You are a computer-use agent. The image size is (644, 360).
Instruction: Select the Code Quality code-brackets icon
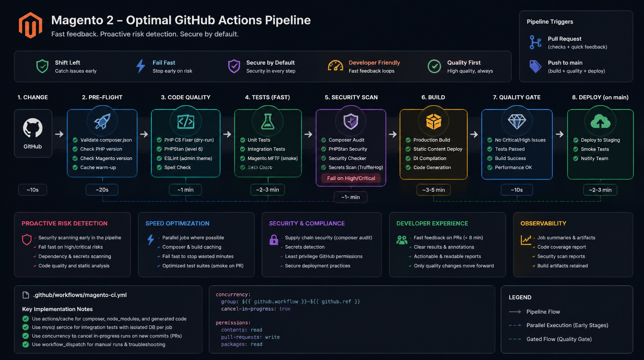pyautogui.click(x=185, y=121)
